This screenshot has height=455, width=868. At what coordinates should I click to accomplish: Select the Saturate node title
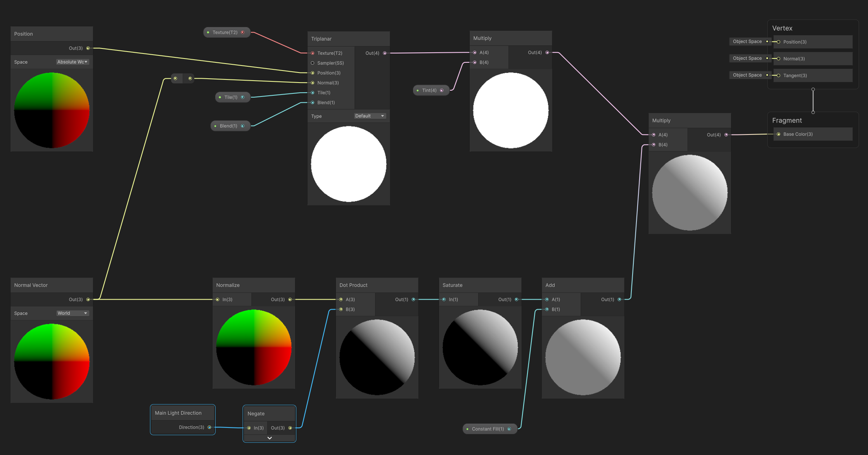tap(453, 285)
